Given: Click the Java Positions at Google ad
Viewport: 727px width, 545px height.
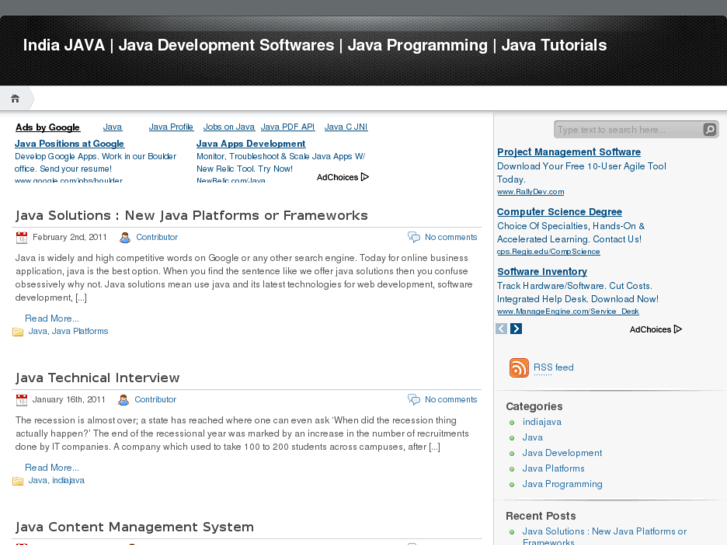Looking at the screenshot, I should tap(69, 144).
